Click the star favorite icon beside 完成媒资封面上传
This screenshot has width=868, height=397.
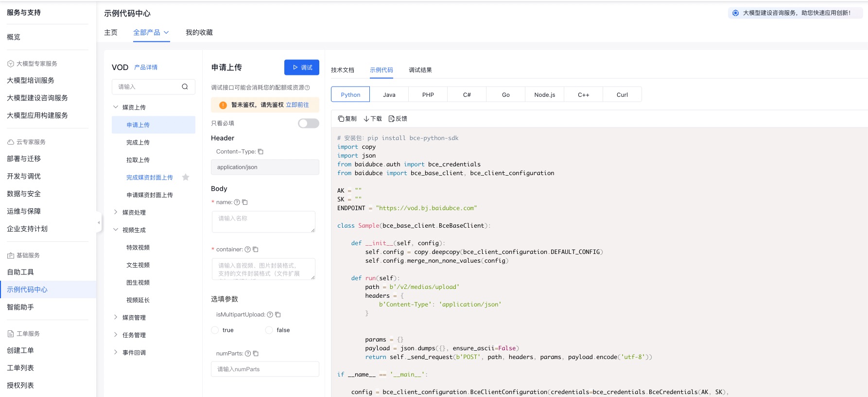pos(185,178)
